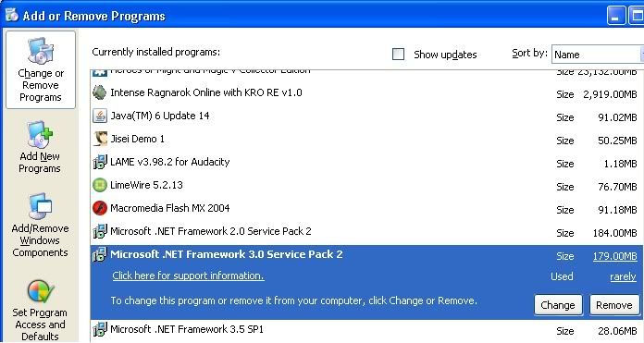Open Change or Remove Programs sidebar icon
This screenshot has height=343, width=644.
coord(41,52)
